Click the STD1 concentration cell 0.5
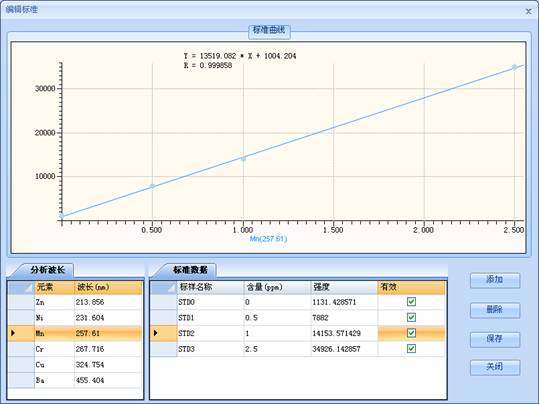This screenshot has height=404, width=539. 277,318
